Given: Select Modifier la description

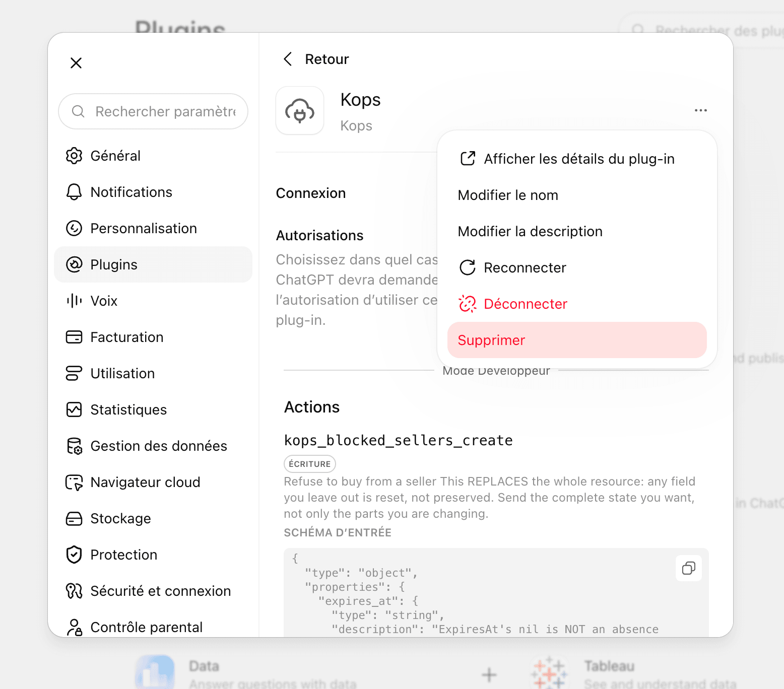Looking at the screenshot, I should (x=577, y=231).
